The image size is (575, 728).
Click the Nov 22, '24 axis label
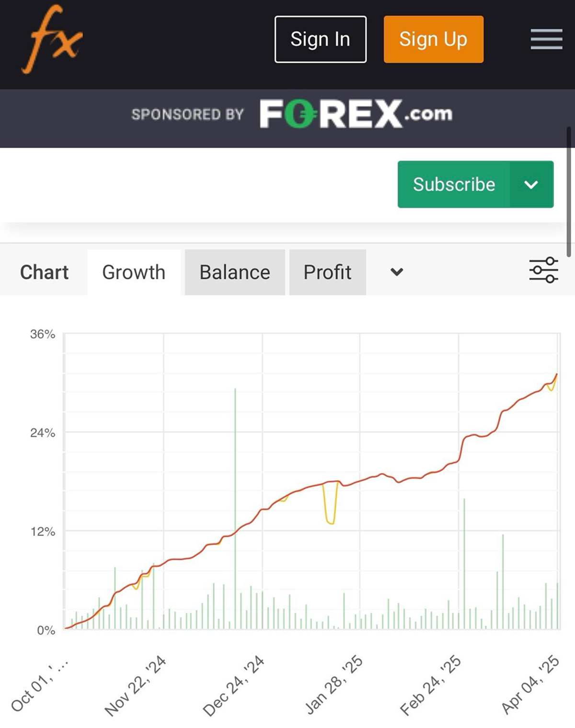point(136,685)
